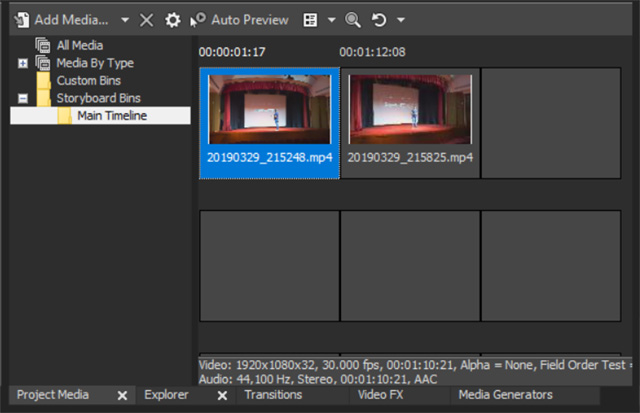Image resolution: width=640 pixels, height=413 pixels.
Task: Close the Project Media tab
Action: [122, 395]
